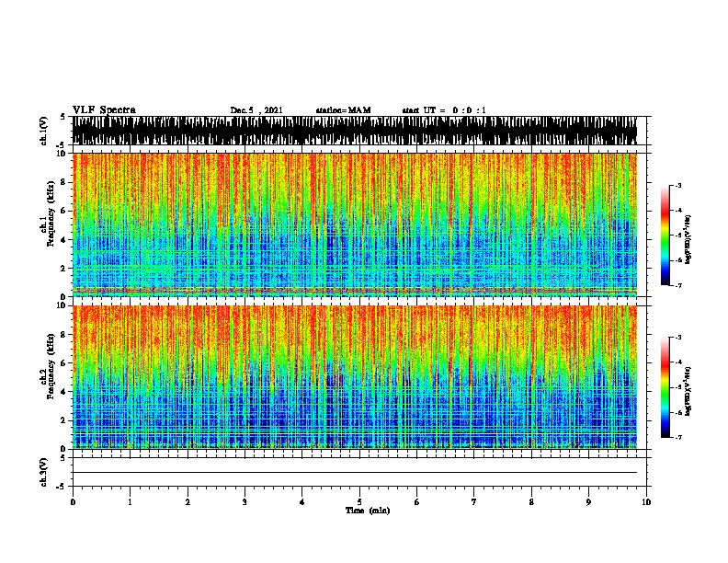This screenshot has height=563, width=728.
Task: Click the 'Time (min)' axis title
Action: click(368, 511)
